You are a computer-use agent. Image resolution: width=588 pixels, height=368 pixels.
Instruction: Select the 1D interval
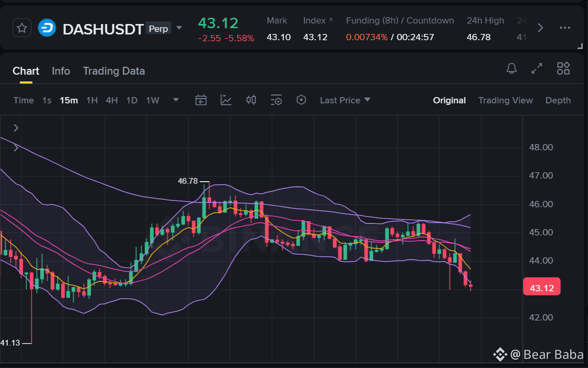point(132,100)
